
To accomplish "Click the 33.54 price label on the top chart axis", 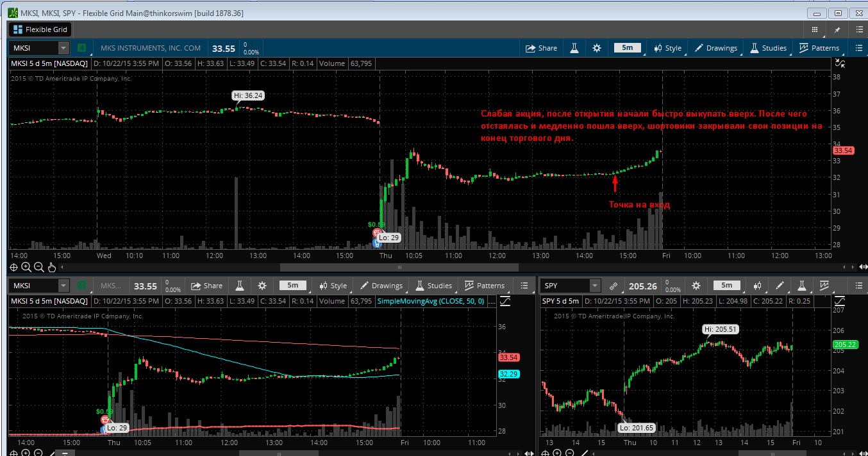I will point(842,151).
